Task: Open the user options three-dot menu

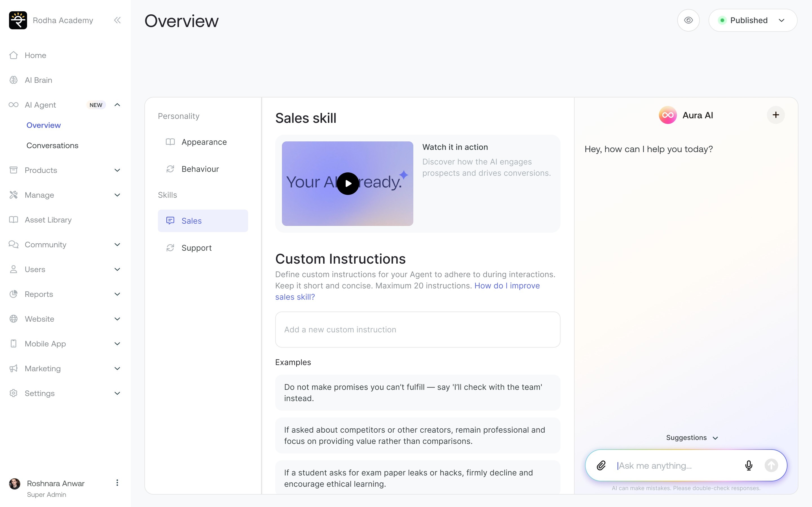Action: coord(117,482)
